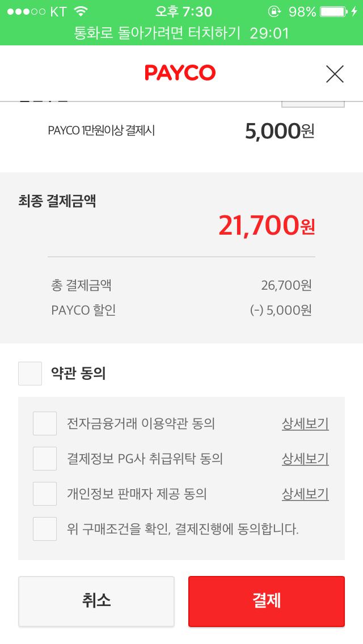
Task: Close the PAYCO payment screen with X
Action: coord(335,74)
